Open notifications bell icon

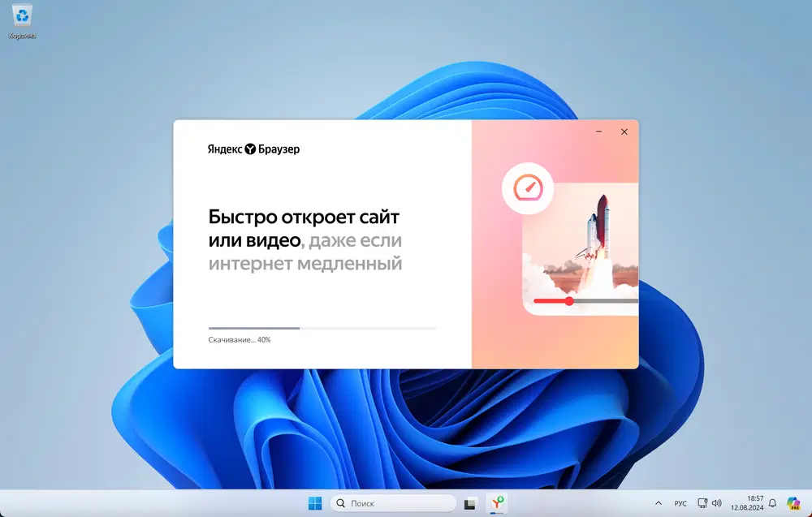coord(773,503)
